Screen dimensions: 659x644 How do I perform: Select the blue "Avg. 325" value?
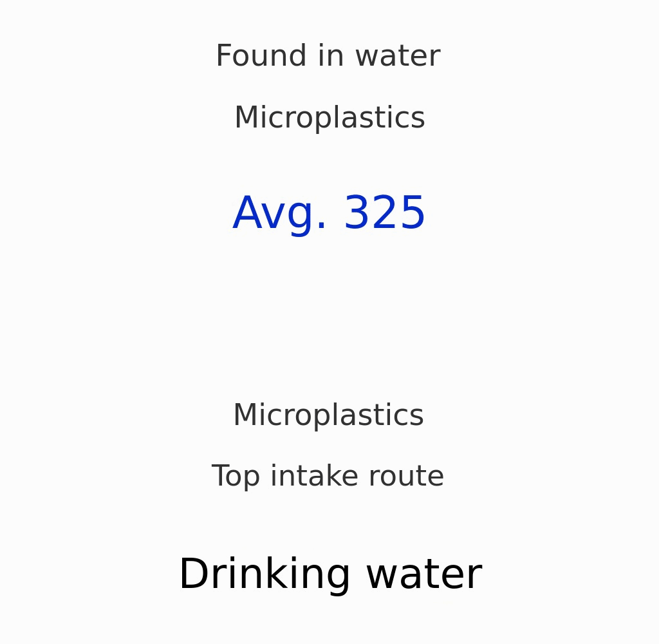(x=329, y=214)
